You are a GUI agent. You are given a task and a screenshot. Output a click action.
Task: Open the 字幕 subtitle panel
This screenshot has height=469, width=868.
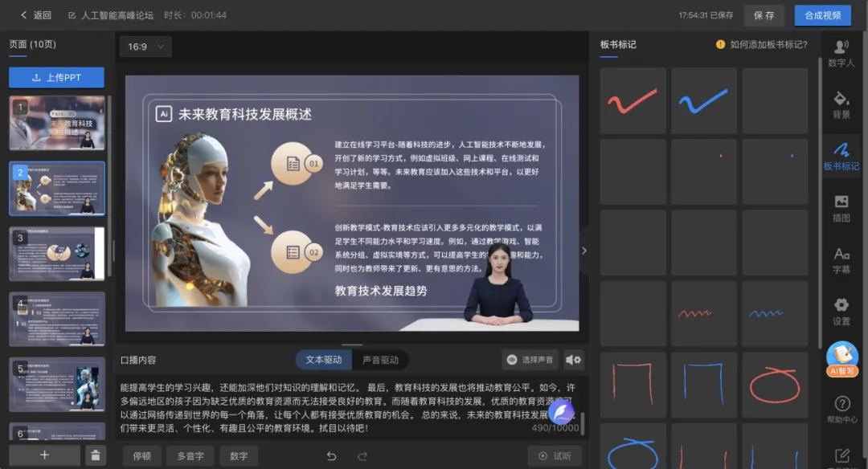(841, 259)
